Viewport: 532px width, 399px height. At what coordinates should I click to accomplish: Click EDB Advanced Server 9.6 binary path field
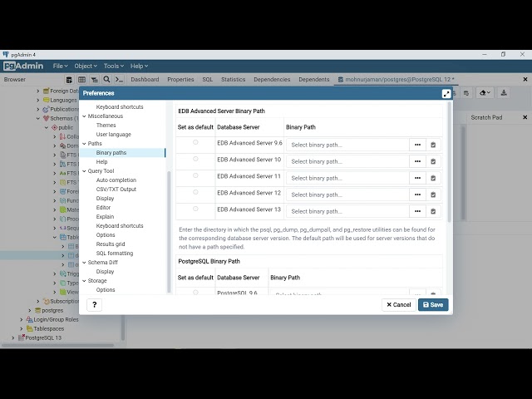347,145
